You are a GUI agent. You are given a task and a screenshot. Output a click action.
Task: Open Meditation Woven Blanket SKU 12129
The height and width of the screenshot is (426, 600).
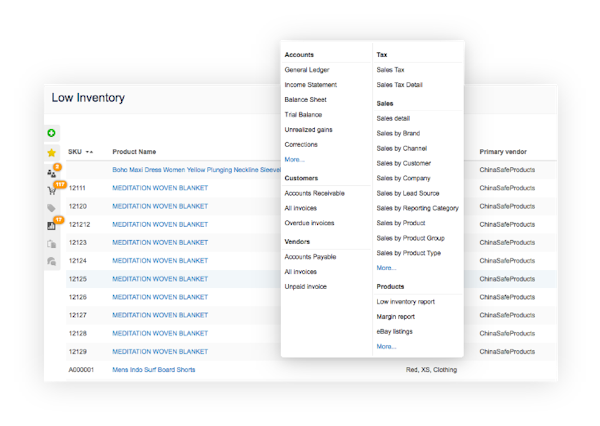160,351
